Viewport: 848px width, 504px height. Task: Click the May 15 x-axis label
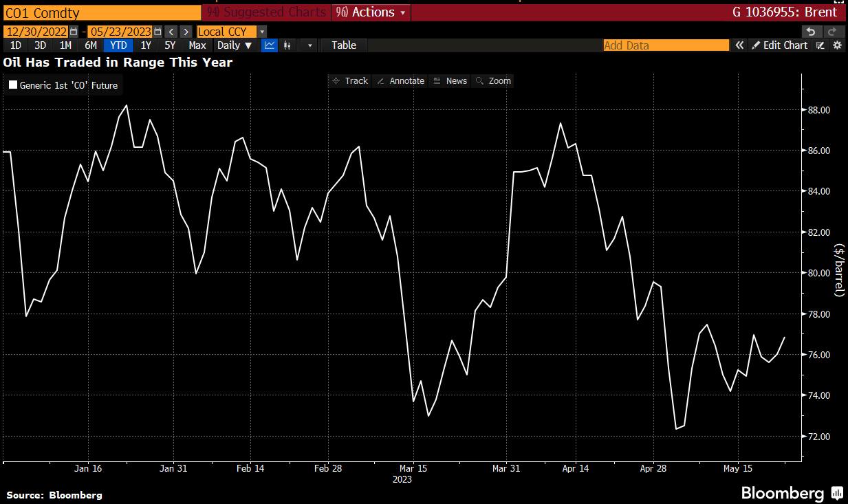coord(739,469)
